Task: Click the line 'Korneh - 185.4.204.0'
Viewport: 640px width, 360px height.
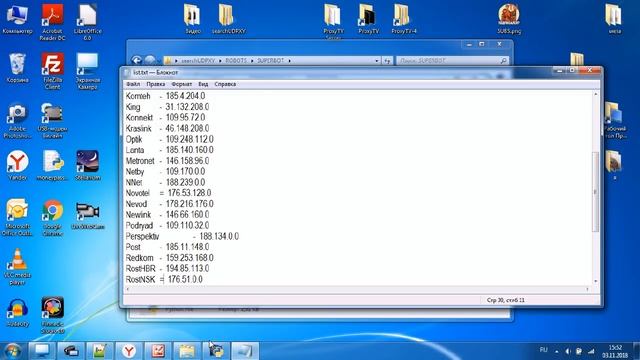Action: [x=165, y=96]
